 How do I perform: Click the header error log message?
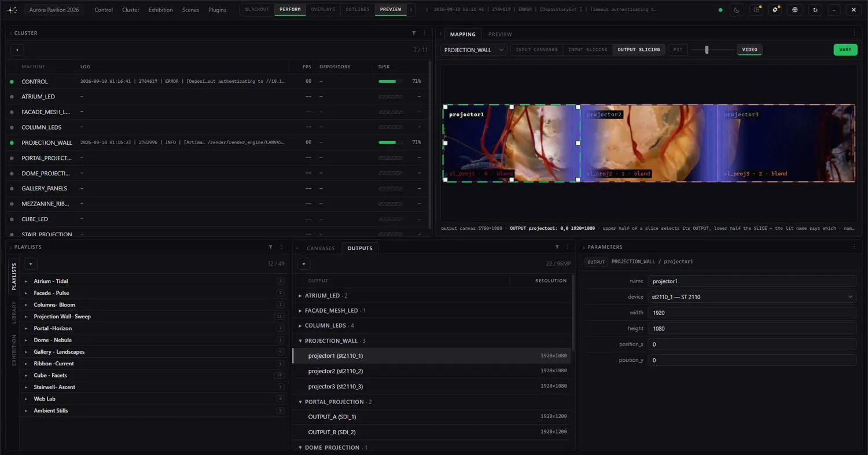(545, 10)
